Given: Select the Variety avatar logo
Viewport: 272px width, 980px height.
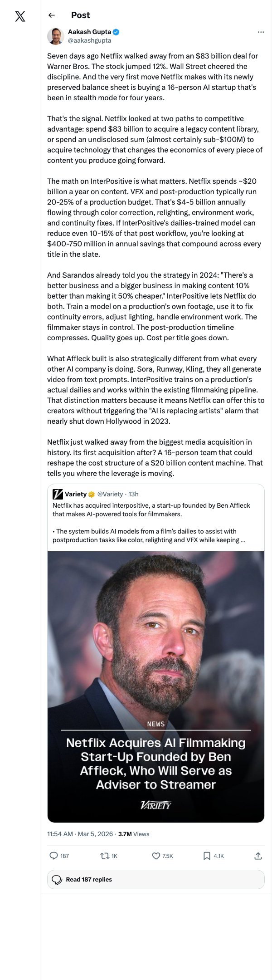Looking at the screenshot, I should click(x=58, y=494).
